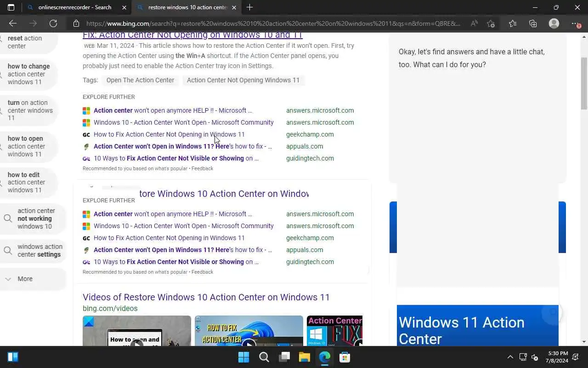The width and height of the screenshot is (588, 368).
Task: Play the How to open and video thumbnail
Action: (x=137, y=331)
